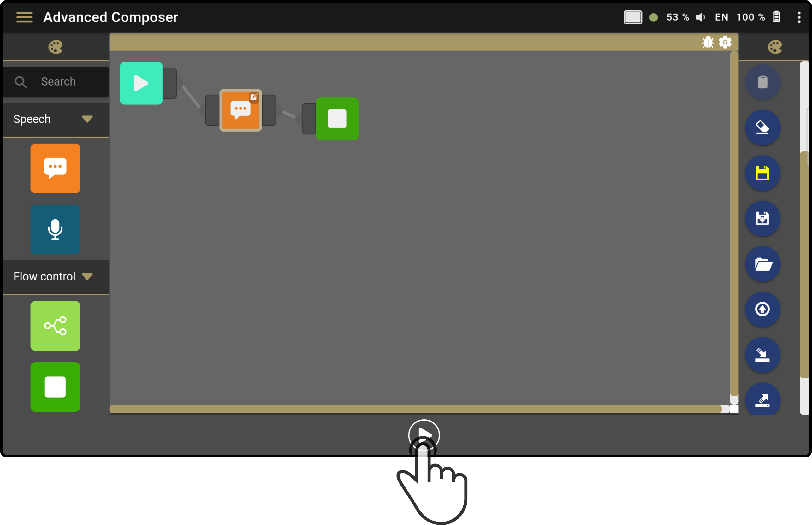Toggle the settings gear icon in canvas header
This screenshot has width=812, height=525.
pyautogui.click(x=725, y=42)
